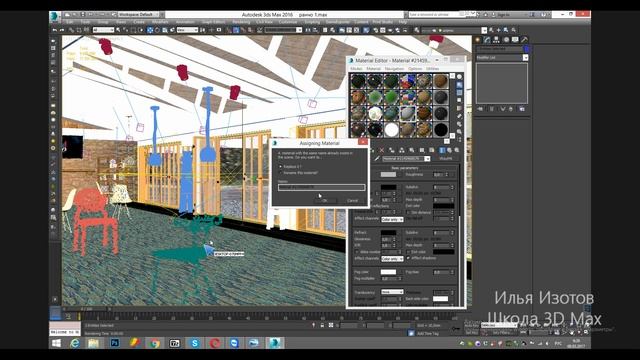
Task: Click Cancel in Assigning Material dialog
Action: tap(352, 200)
